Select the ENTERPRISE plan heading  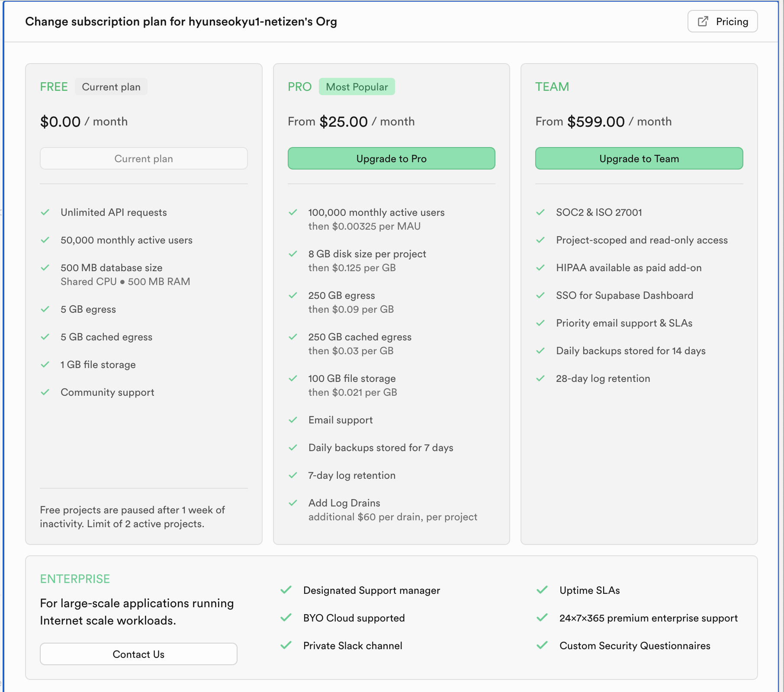[75, 579]
